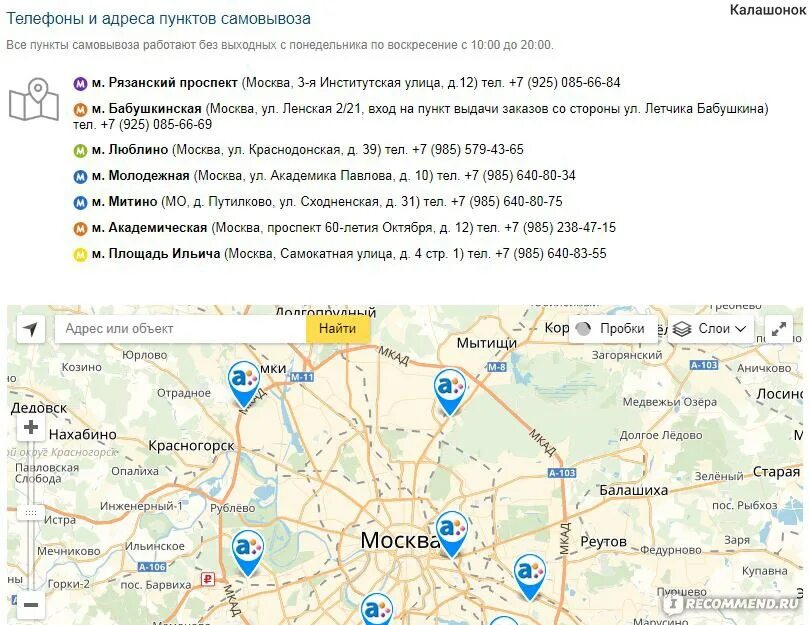Click the traffic light icon in Пробки

click(583, 329)
